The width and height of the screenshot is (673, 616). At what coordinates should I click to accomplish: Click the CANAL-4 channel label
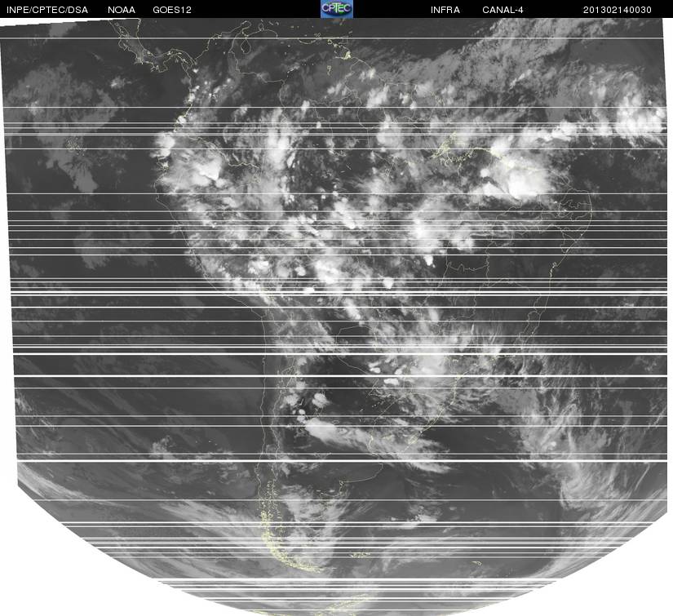click(503, 10)
